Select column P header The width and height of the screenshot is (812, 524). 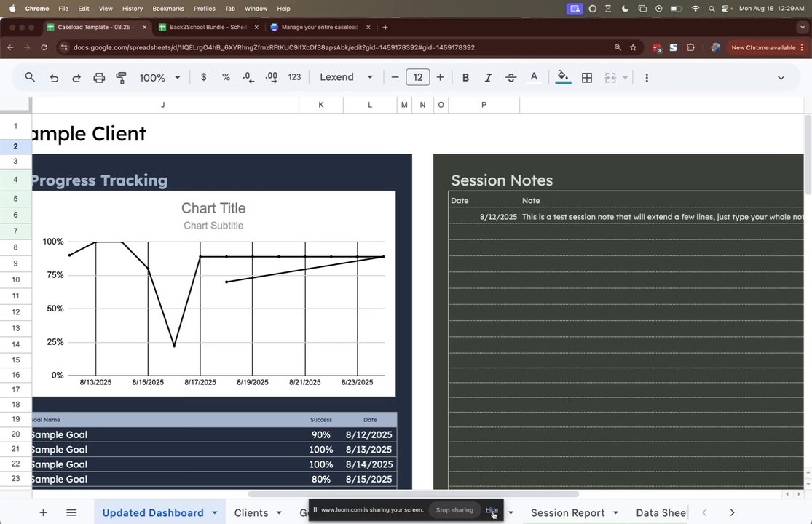[484, 105]
